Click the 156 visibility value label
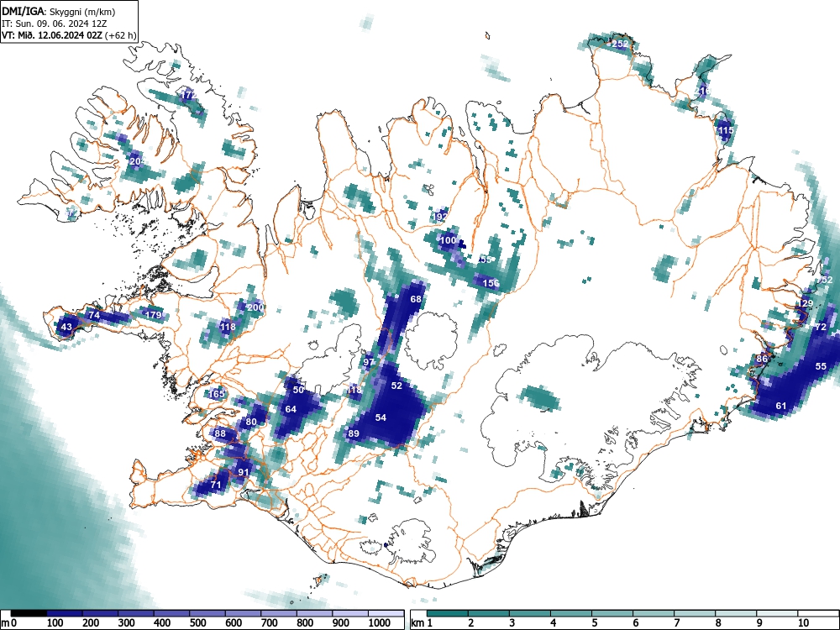 (x=491, y=283)
